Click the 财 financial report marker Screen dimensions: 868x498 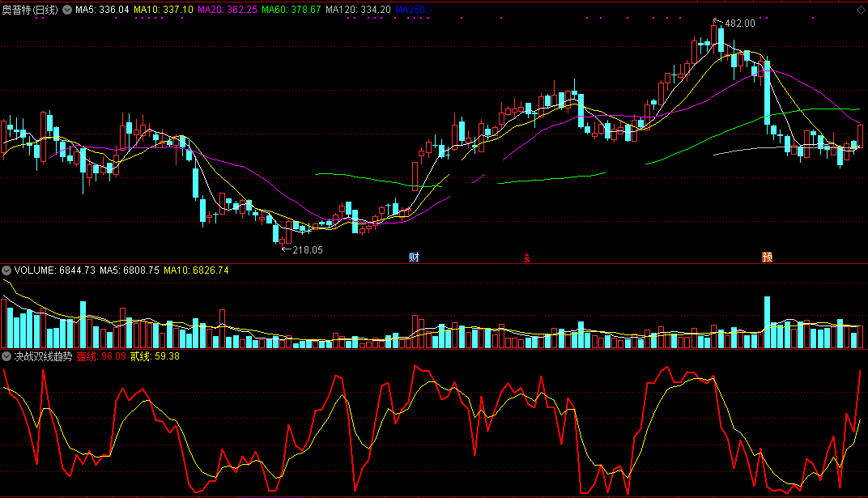tap(414, 258)
